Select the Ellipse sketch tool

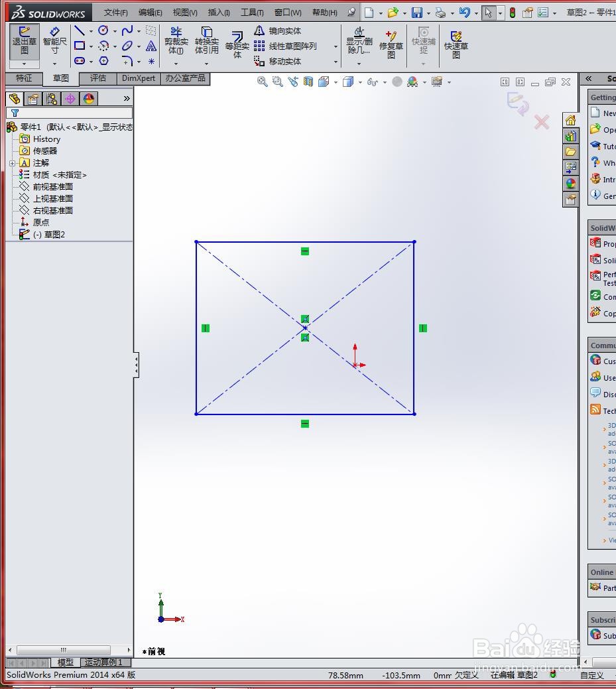[127, 46]
